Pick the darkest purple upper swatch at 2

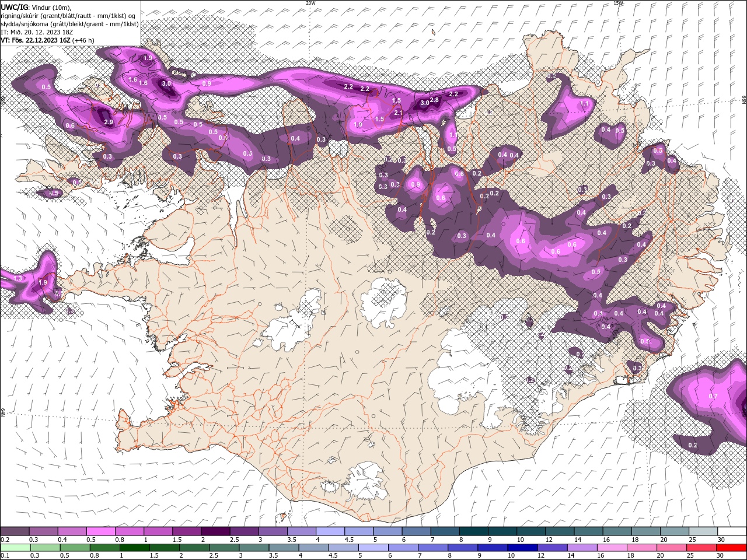tap(215, 531)
